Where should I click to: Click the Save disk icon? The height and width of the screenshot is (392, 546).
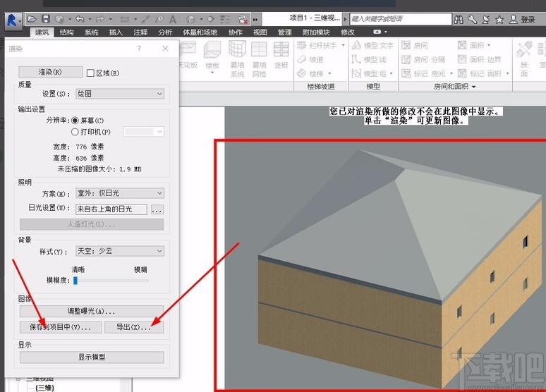click(x=46, y=19)
